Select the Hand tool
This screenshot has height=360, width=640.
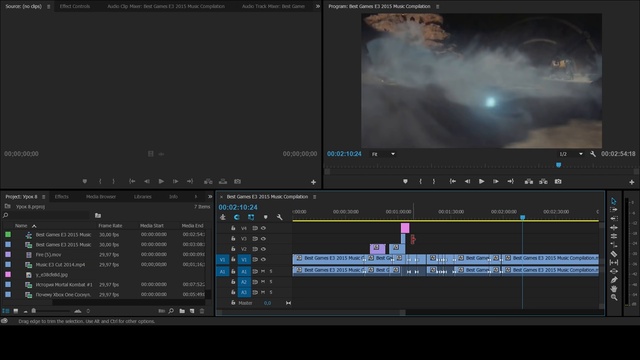click(614, 289)
